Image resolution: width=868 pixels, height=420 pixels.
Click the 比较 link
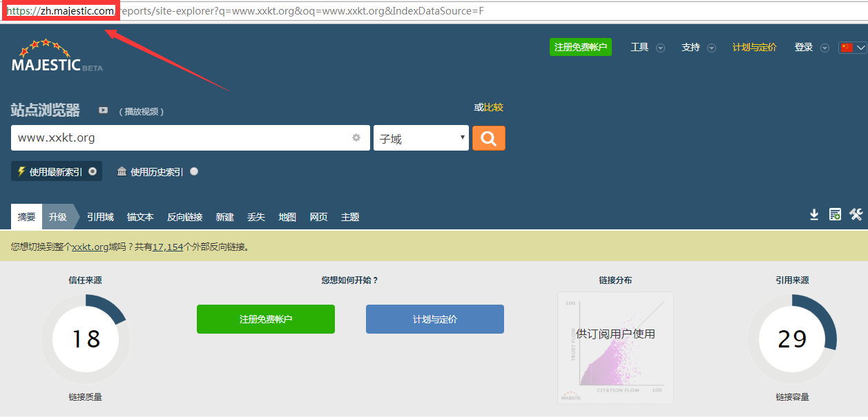point(493,107)
